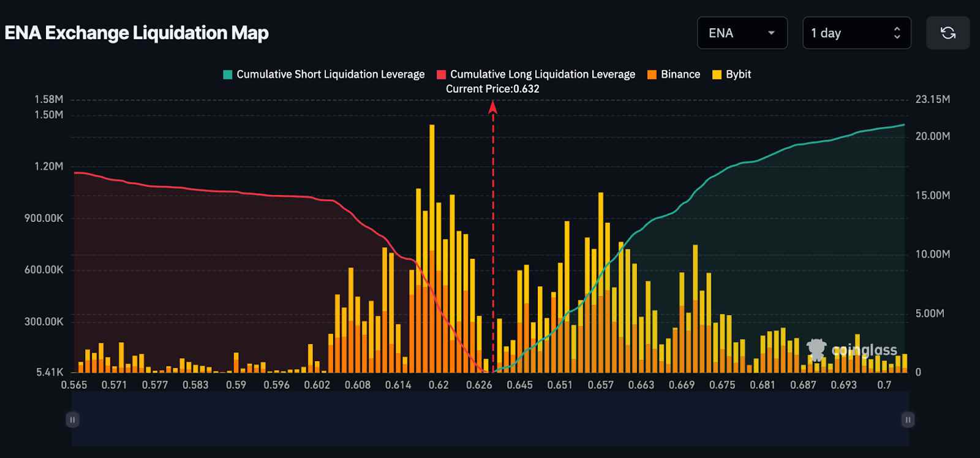Click the ENA Exchange Liquidation Map title
The image size is (980, 458).
[137, 33]
